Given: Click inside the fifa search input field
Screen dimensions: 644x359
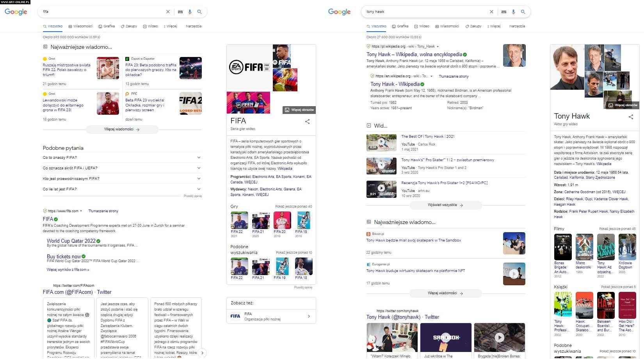Looking at the screenshot, I should [x=101, y=12].
